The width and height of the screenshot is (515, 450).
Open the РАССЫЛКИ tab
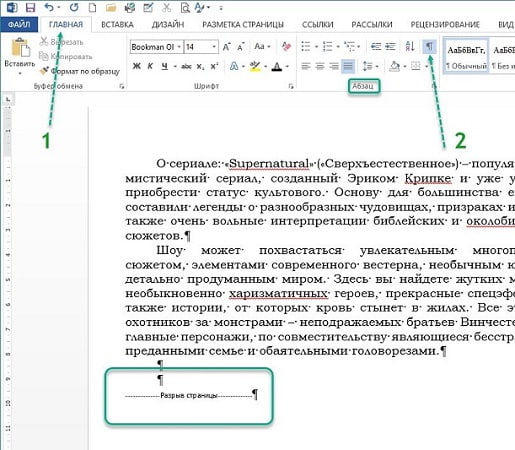pyautogui.click(x=372, y=24)
